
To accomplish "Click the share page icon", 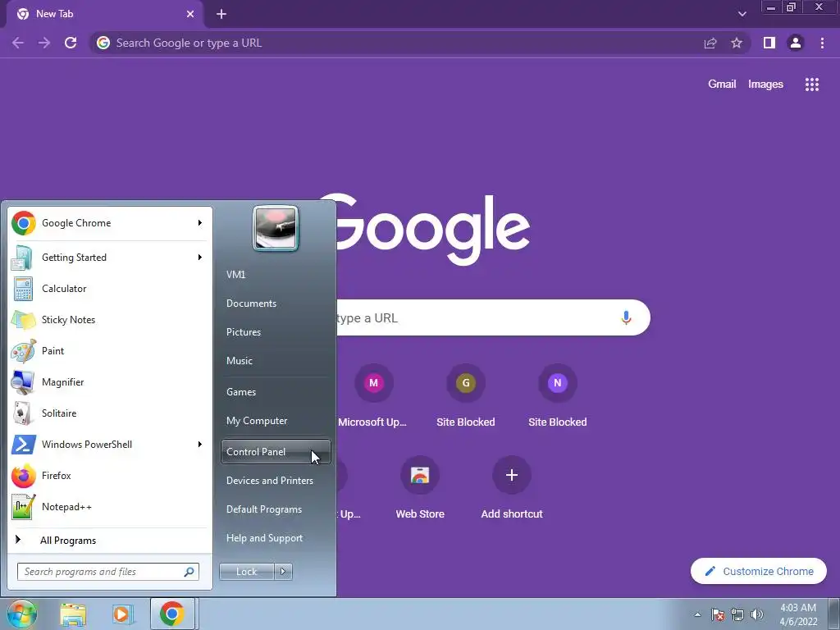I will coord(710,43).
